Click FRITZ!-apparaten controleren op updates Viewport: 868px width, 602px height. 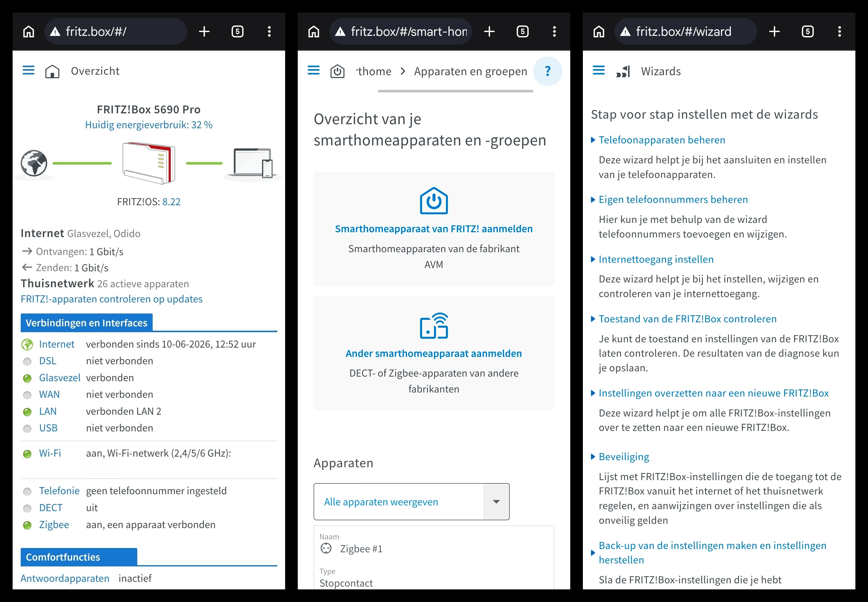click(111, 299)
